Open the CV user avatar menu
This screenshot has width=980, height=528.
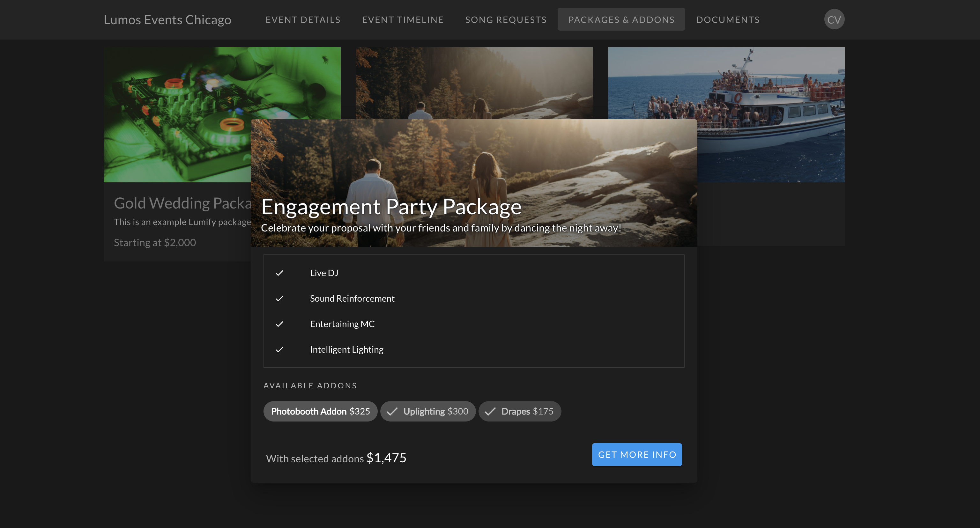point(834,19)
